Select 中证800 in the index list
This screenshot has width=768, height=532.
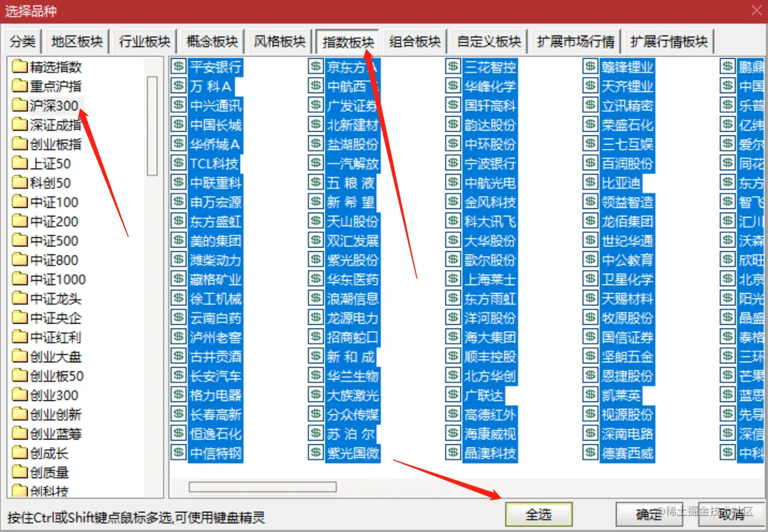pos(54,260)
